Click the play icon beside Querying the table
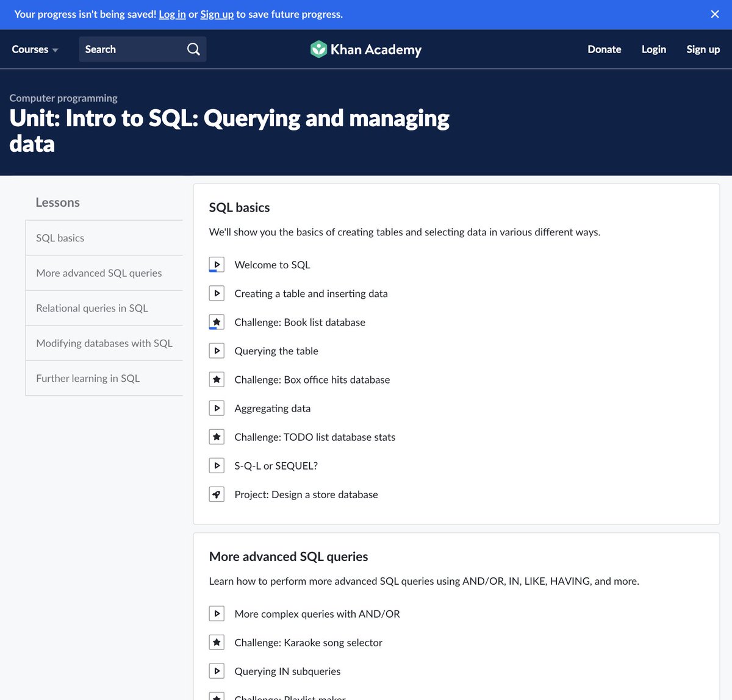This screenshot has height=700, width=732. click(217, 351)
